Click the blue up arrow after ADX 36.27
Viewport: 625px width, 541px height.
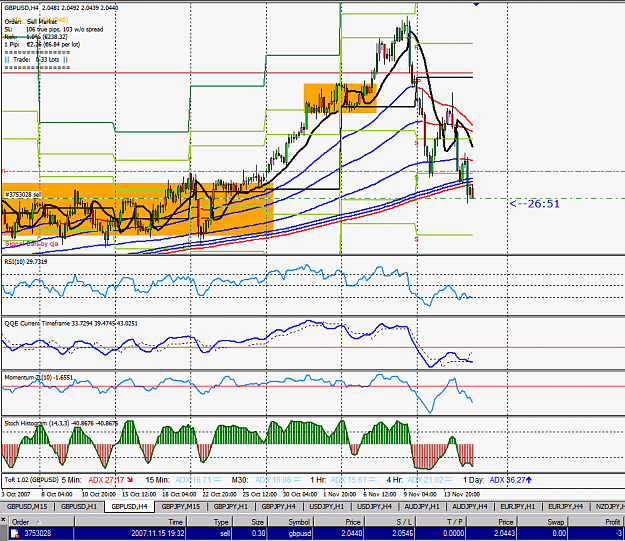coord(529,480)
